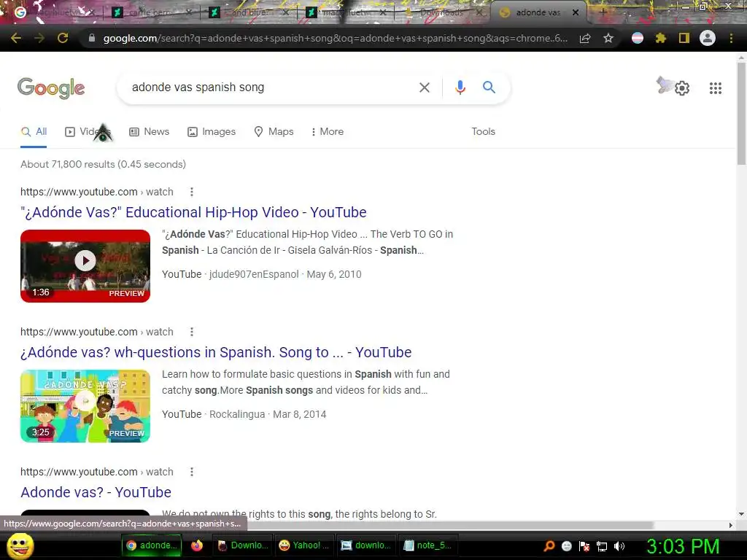747x560 pixels.
Task: Play the 3:25 Rockalingua video thumbnail
Action: tap(85, 405)
